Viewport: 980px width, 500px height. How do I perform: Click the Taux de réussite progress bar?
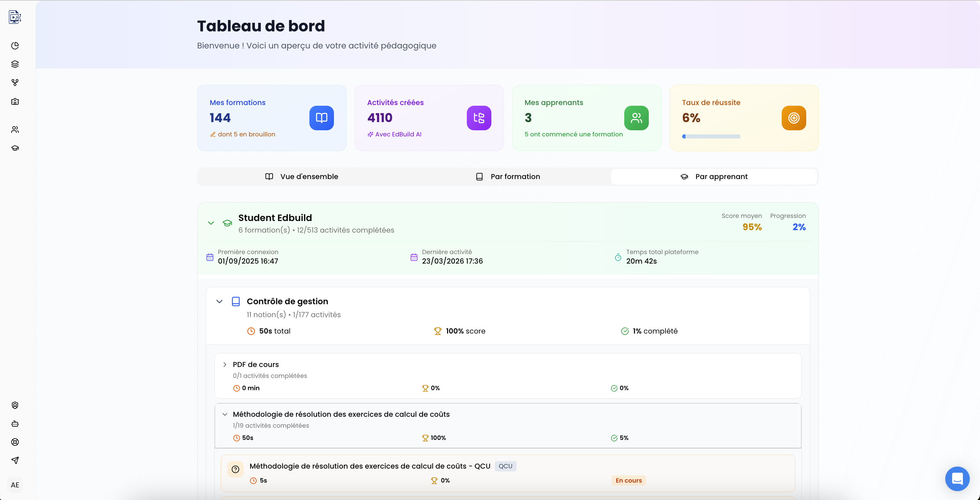pyautogui.click(x=711, y=136)
